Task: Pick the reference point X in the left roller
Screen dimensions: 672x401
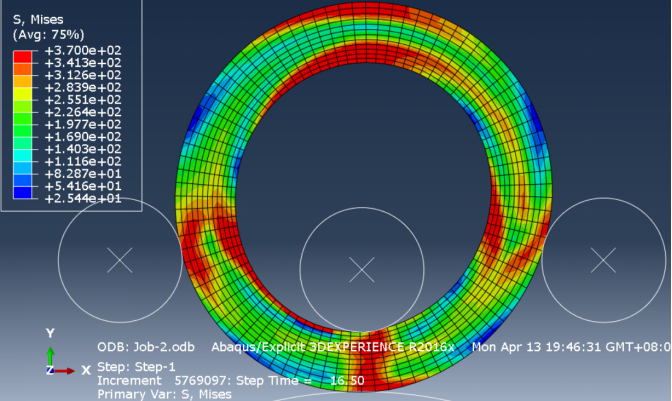Action: [x=120, y=260]
